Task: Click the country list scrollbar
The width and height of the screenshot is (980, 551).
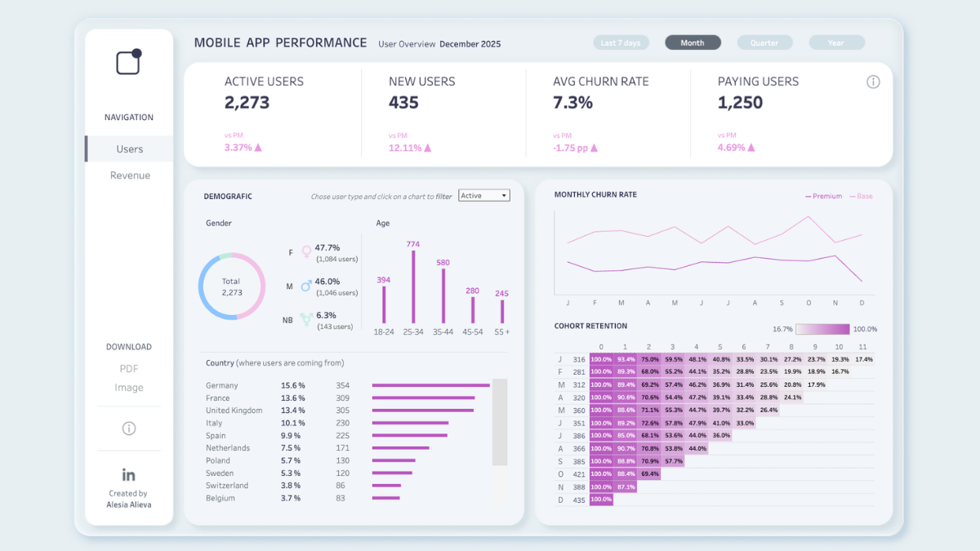Action: click(500, 423)
